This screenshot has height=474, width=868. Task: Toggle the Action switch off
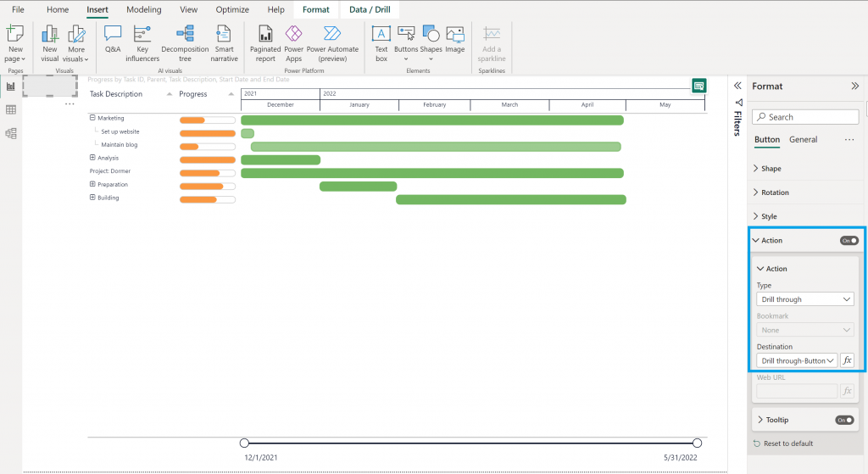point(849,240)
